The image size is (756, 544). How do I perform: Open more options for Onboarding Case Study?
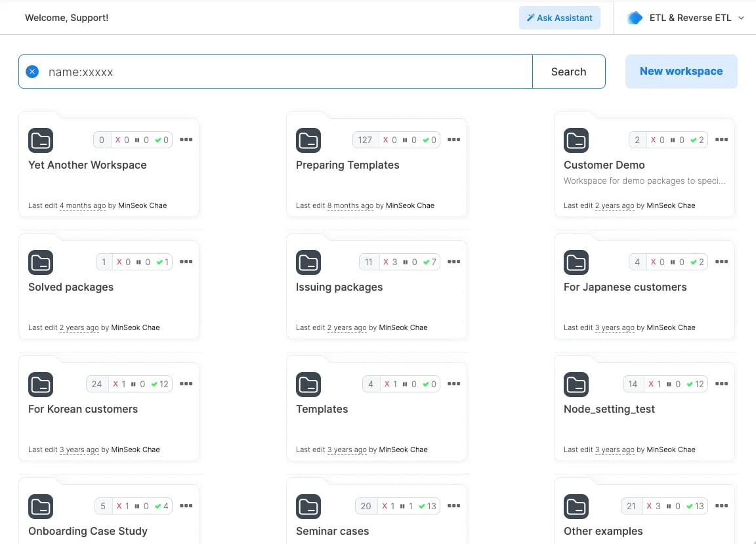(x=186, y=505)
